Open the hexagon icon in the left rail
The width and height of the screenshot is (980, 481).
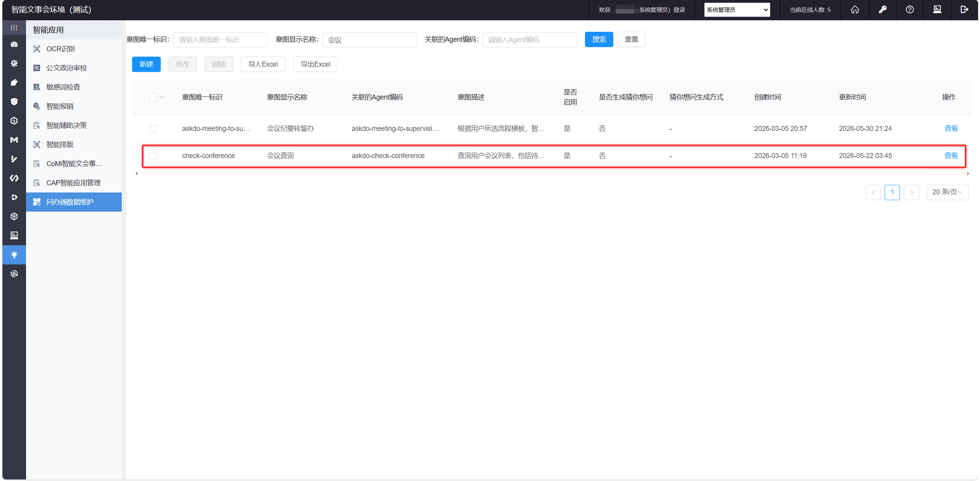[14, 121]
